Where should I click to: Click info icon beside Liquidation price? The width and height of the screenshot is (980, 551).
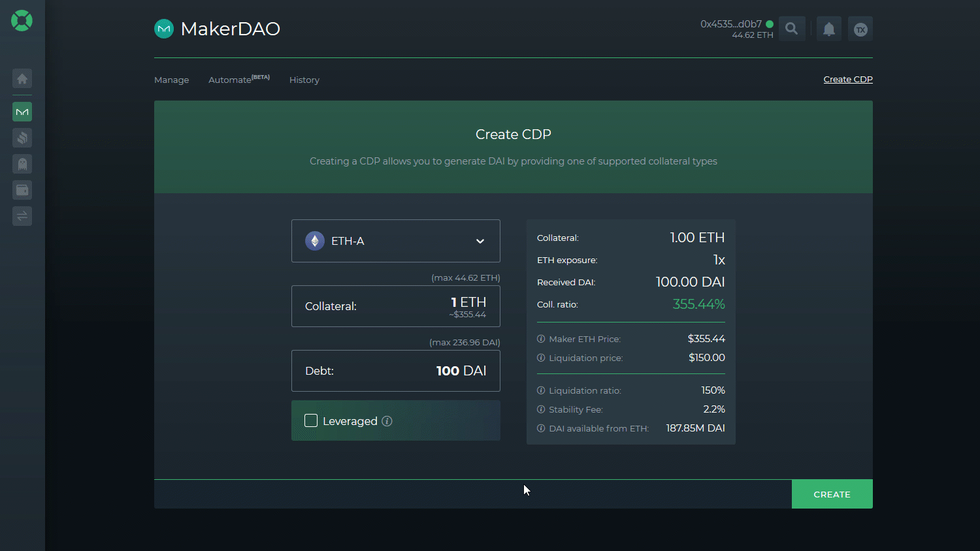[x=541, y=358]
